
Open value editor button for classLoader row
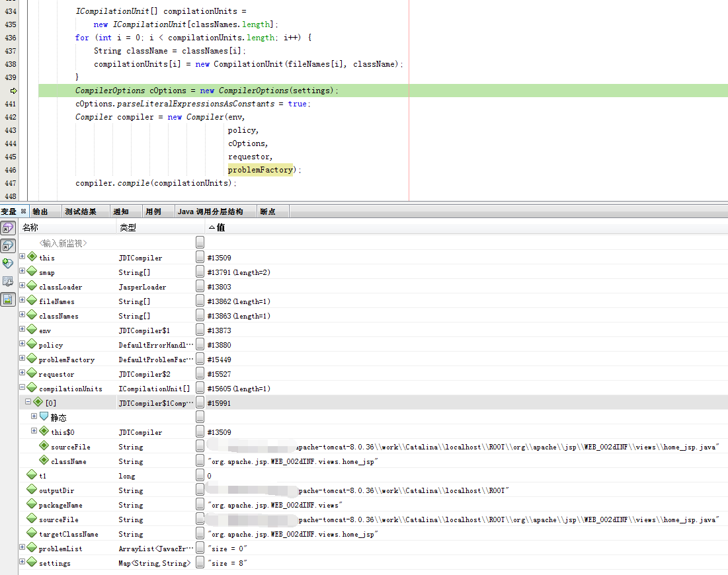(x=200, y=286)
